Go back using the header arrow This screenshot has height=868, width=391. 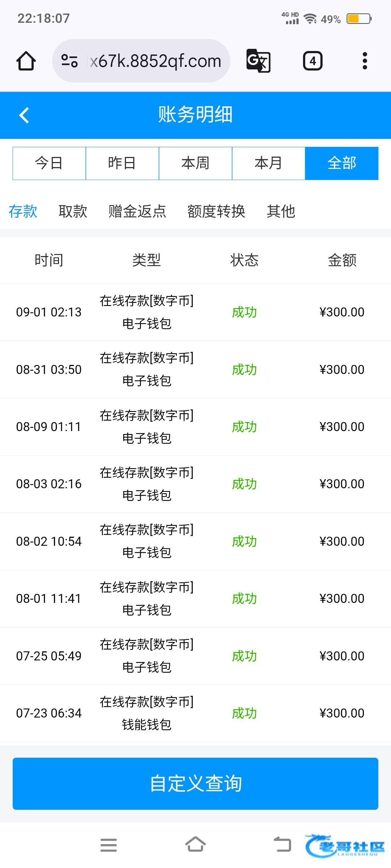coord(24,115)
